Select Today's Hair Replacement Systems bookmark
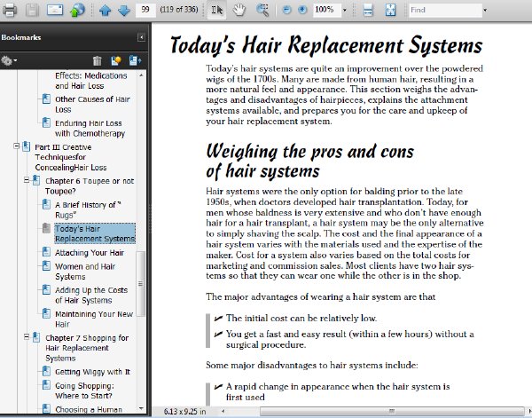This screenshot has height=418, width=532. 95,233
